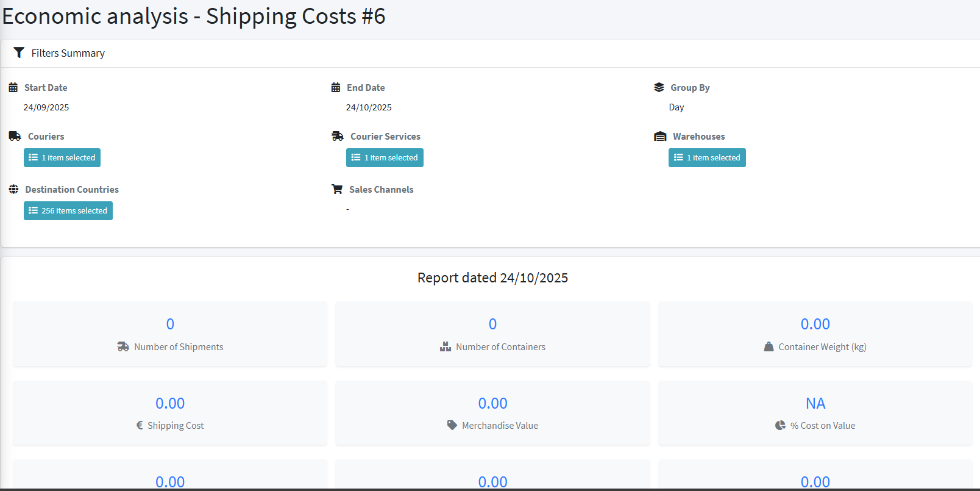Select the Merchandise Value card
Screen dimensions: 980x491
(x=492, y=413)
